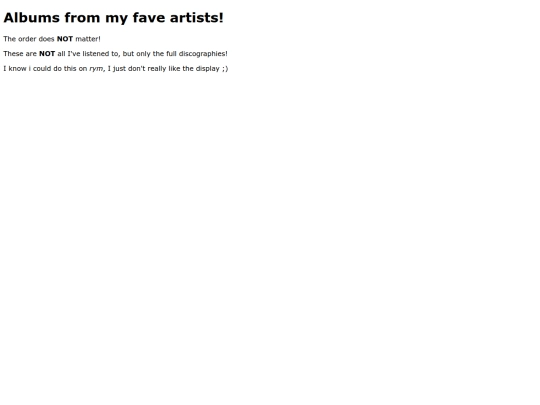Click the word "from" in the heading
This screenshot has height=405, width=540.
(x=82, y=18)
